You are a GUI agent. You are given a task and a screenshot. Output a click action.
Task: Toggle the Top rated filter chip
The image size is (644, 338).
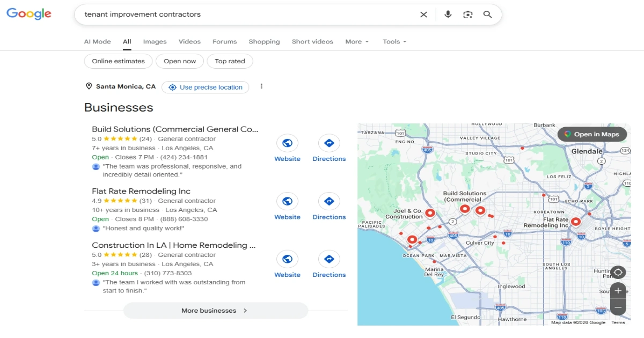(230, 61)
